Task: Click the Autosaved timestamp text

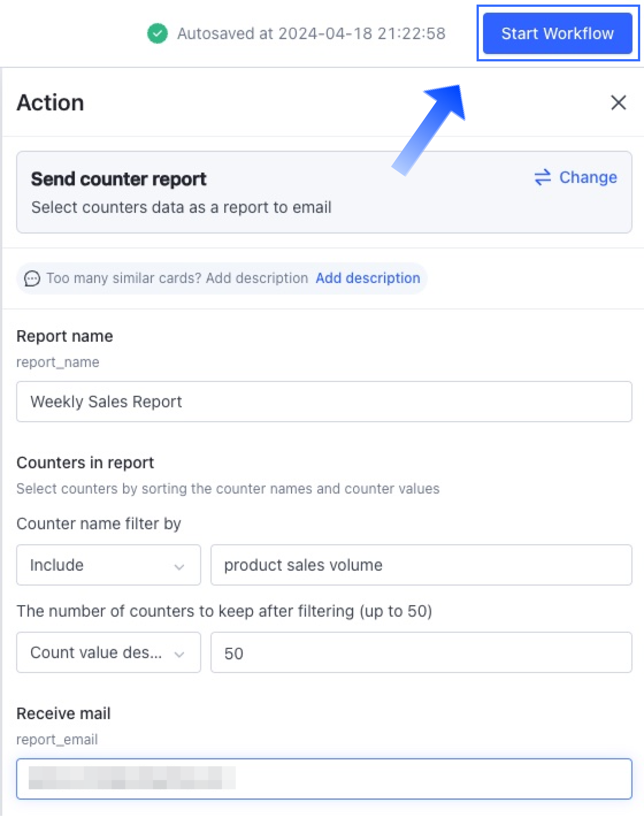Action: pyautogui.click(x=311, y=33)
